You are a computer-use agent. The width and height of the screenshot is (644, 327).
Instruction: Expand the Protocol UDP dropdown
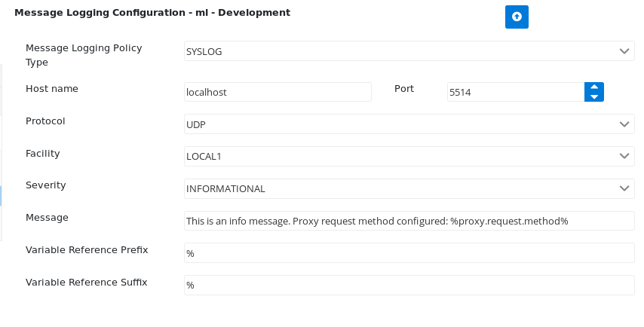409,124
